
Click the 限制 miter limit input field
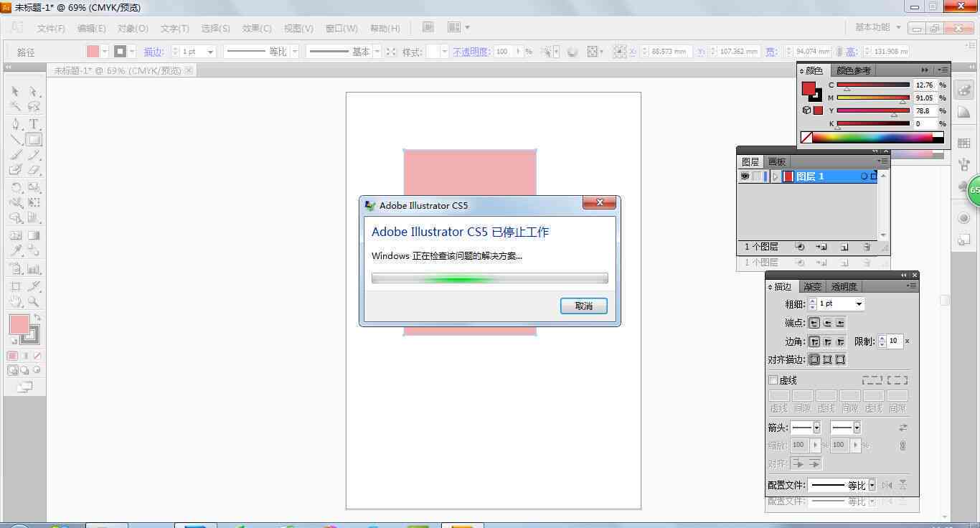(895, 341)
